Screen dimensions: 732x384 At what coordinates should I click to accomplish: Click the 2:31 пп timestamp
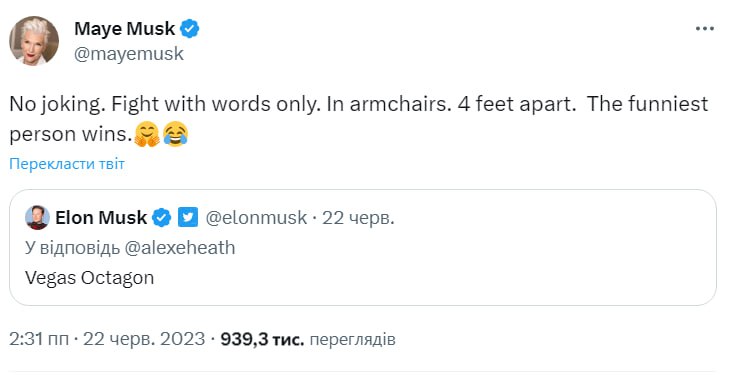pyautogui.click(x=39, y=339)
